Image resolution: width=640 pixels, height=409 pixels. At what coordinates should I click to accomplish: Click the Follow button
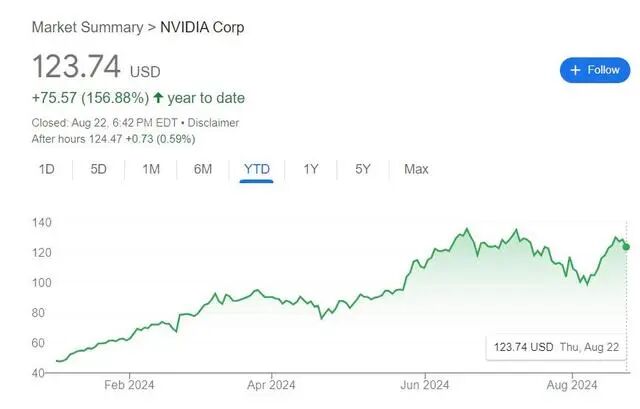tap(595, 70)
